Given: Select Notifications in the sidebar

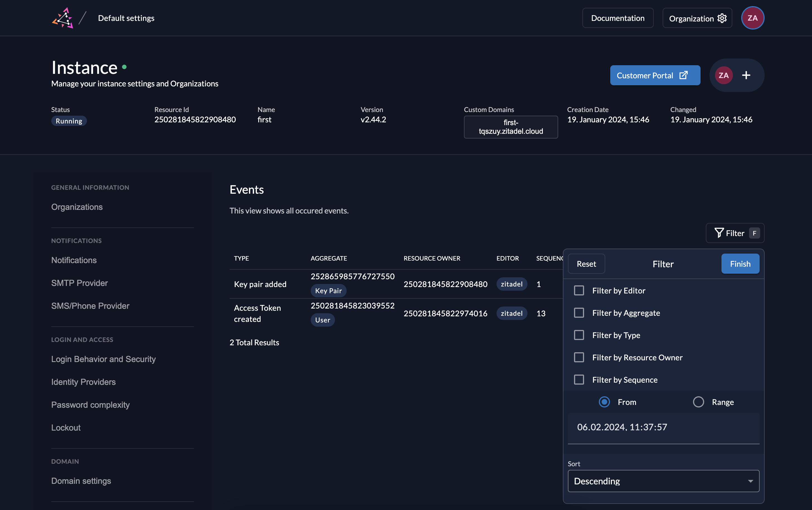Looking at the screenshot, I should coord(74,260).
